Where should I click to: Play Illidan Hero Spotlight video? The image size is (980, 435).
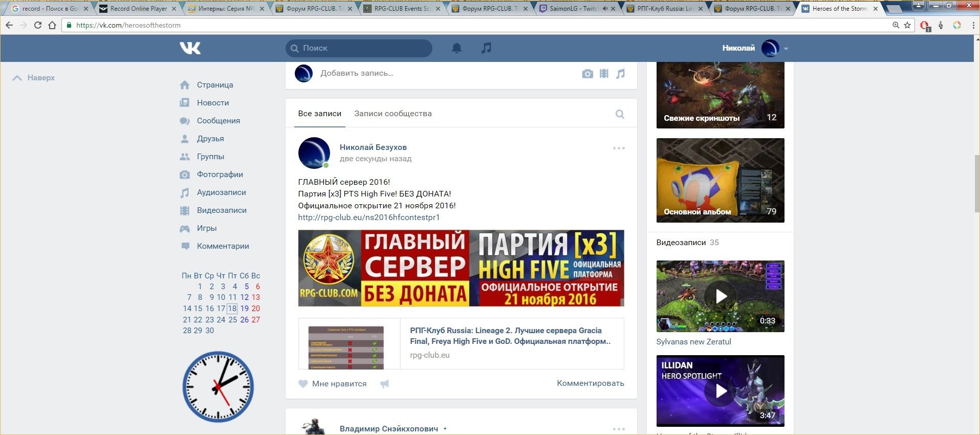pyautogui.click(x=720, y=391)
